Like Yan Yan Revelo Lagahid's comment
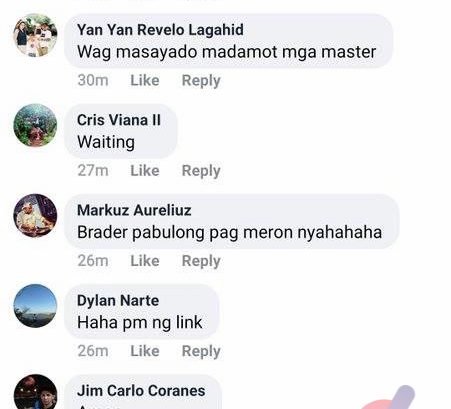This screenshot has width=451, height=409. pyautogui.click(x=145, y=80)
